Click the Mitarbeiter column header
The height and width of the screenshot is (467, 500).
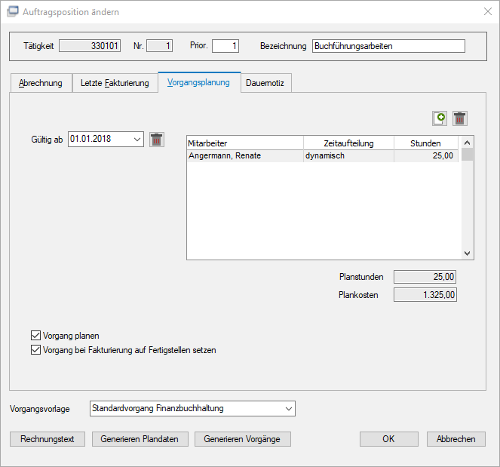pyautogui.click(x=245, y=143)
